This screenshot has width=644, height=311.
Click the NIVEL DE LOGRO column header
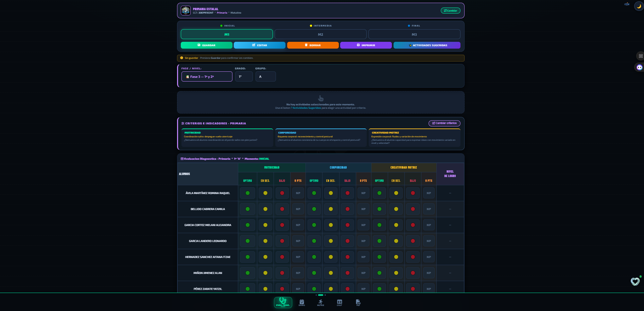coord(450,174)
